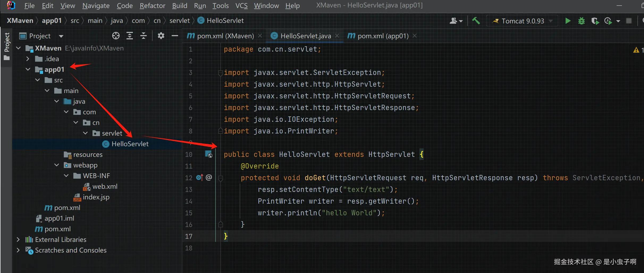Image resolution: width=644 pixels, height=273 pixels.
Task: Toggle fold marker at line 3 imports
Action: [x=220, y=73]
